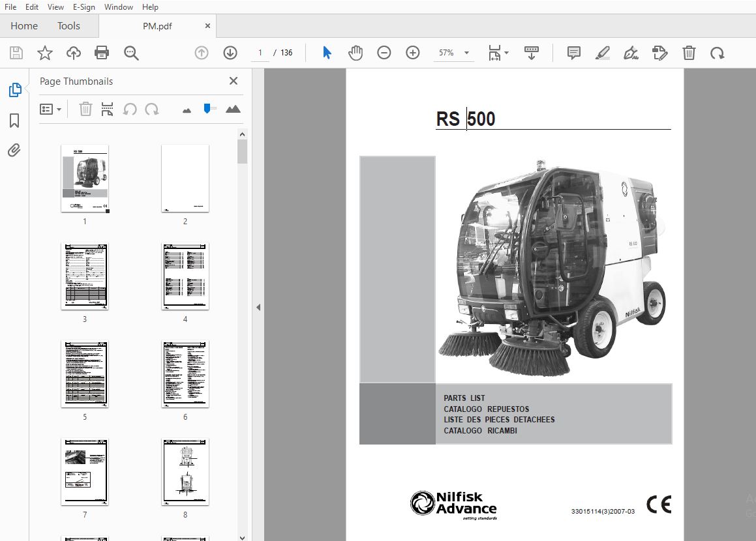
Task: Click the scrolling read mode icon
Action: tap(532, 53)
